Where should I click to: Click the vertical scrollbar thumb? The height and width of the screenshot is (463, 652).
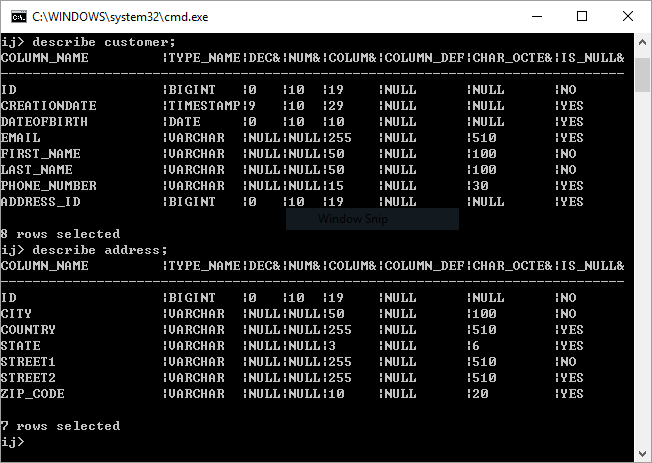pos(642,75)
